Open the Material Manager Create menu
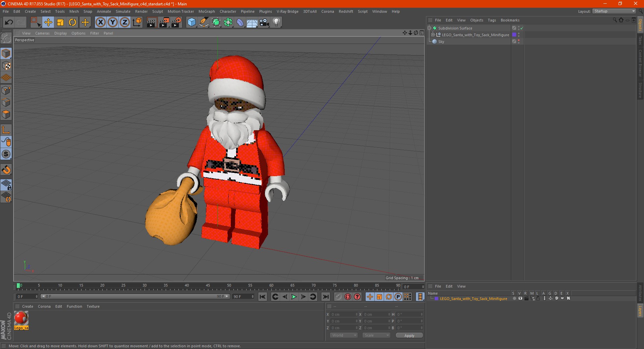The height and width of the screenshot is (349, 644). click(x=28, y=306)
